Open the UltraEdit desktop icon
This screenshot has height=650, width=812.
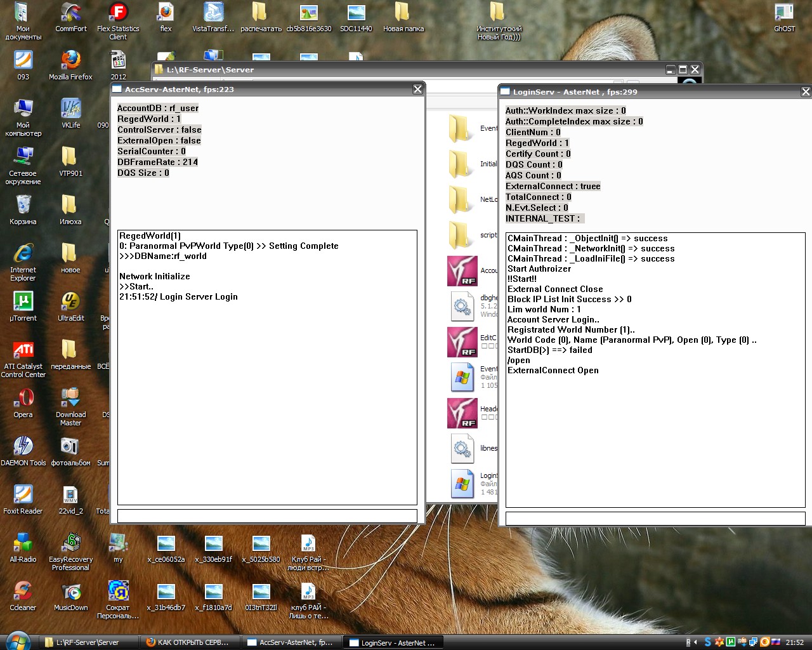(x=70, y=302)
